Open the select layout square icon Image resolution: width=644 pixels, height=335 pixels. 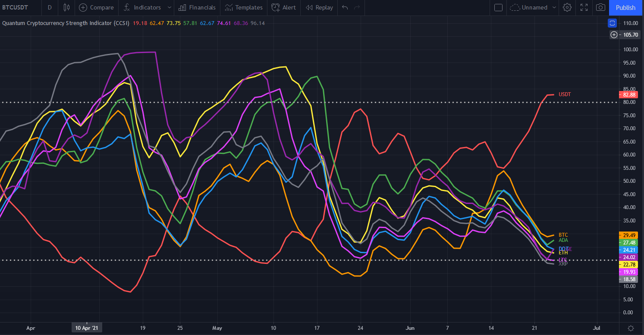tap(498, 7)
